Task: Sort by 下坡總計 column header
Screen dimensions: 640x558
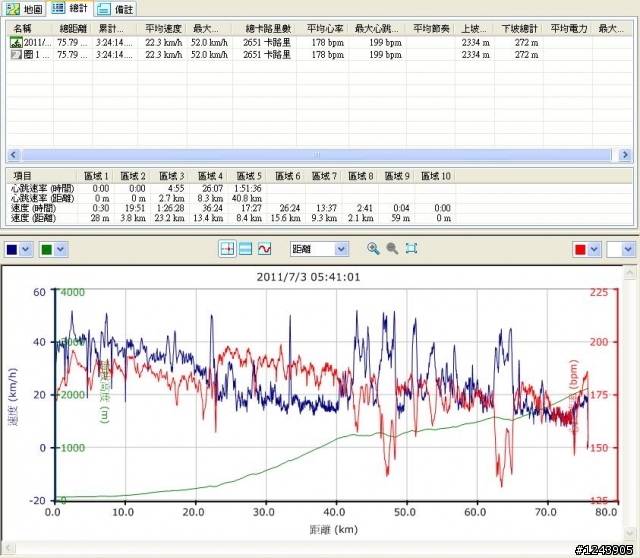Action: [519, 29]
